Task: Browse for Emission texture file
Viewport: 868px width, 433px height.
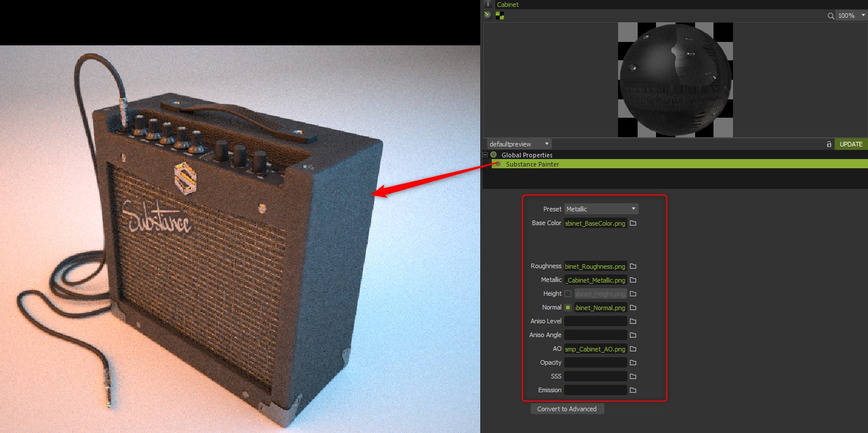Action: pyautogui.click(x=633, y=391)
